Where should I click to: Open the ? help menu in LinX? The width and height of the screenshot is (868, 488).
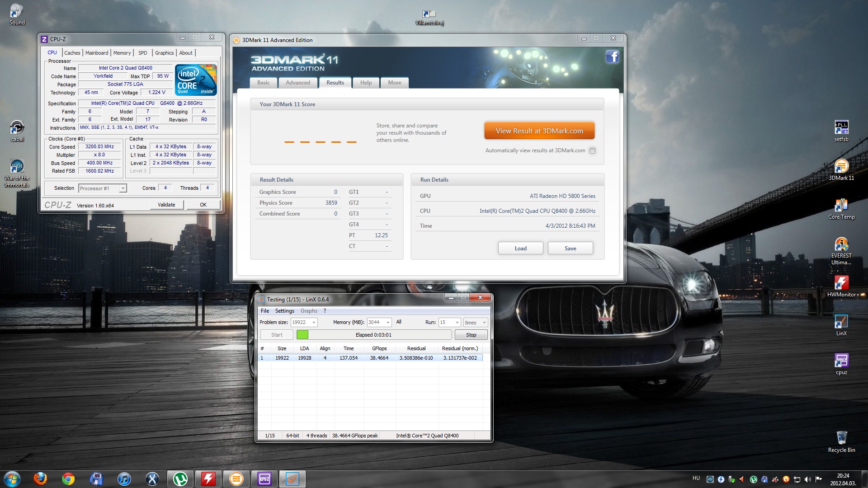point(325,311)
